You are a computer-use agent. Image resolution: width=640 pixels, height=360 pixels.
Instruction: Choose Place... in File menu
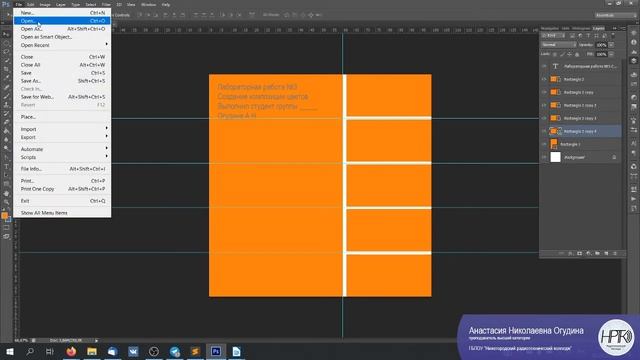coord(62,117)
